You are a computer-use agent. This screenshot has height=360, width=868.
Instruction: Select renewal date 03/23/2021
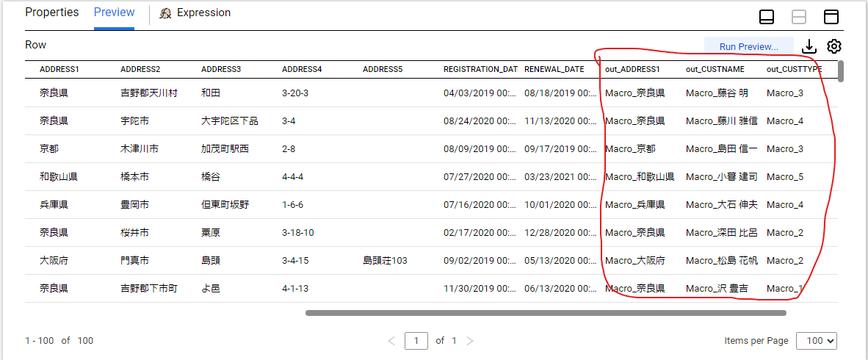click(x=561, y=177)
